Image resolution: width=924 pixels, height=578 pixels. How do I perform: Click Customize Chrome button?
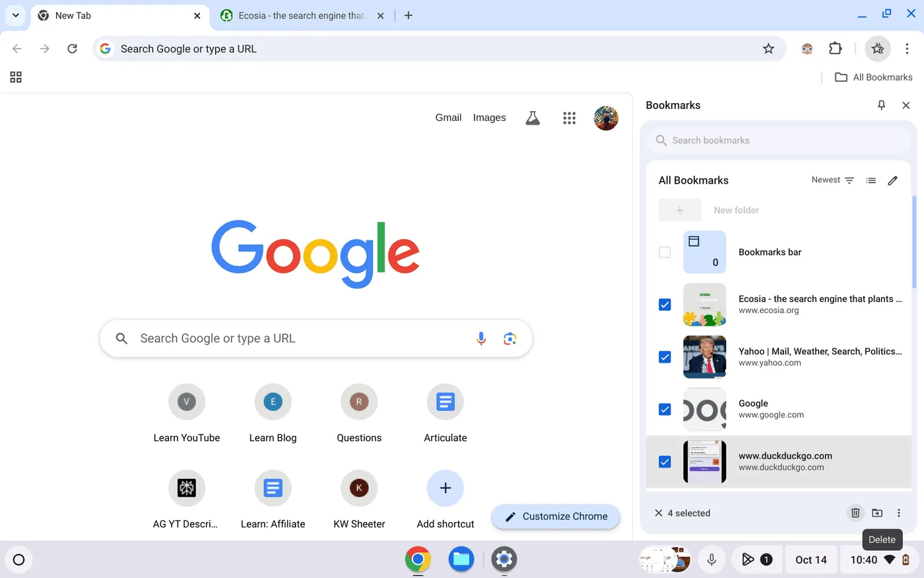[x=556, y=517]
